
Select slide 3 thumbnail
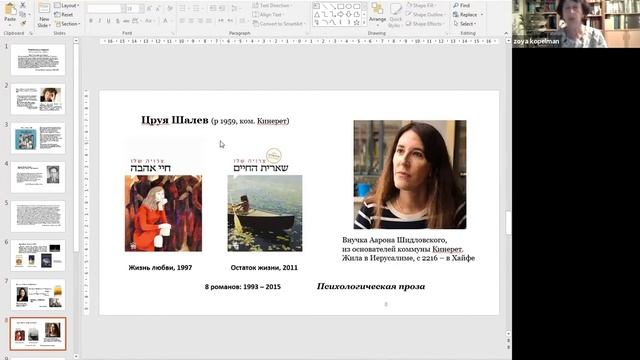tap(38, 138)
